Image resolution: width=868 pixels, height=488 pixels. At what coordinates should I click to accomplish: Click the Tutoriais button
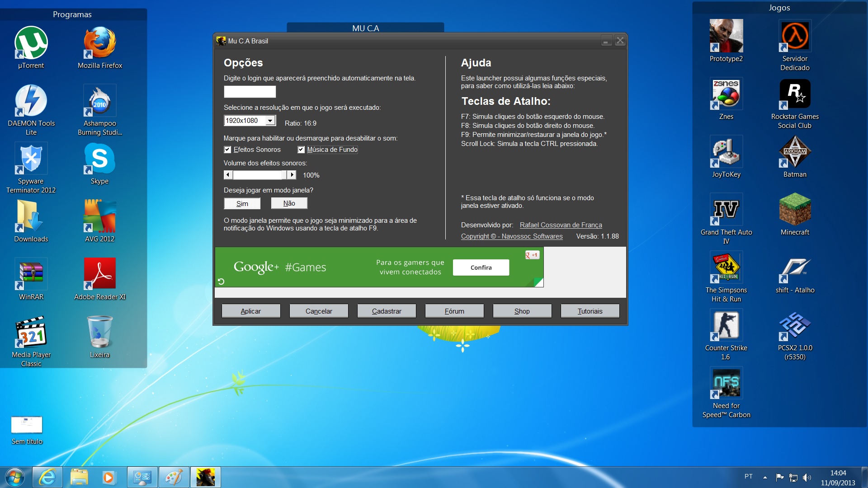(x=590, y=311)
